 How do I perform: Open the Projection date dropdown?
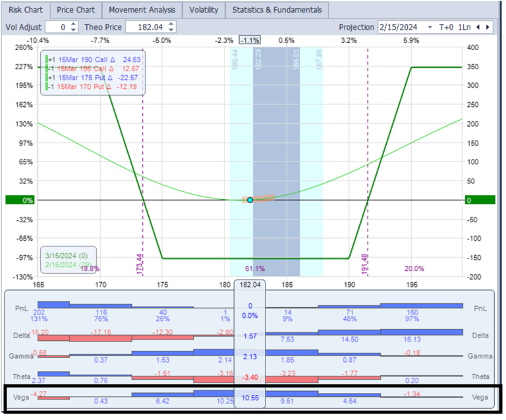(430, 27)
